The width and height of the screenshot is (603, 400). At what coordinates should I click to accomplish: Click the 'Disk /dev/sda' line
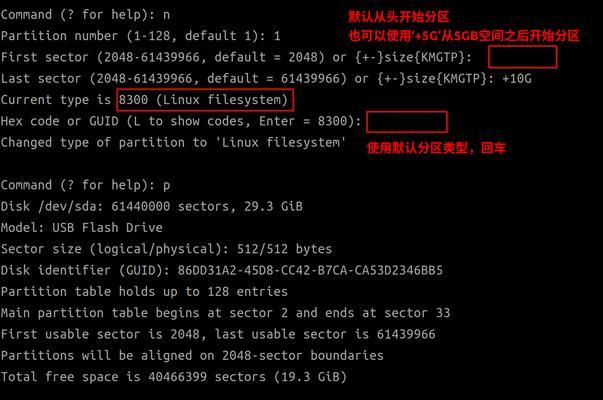152,207
